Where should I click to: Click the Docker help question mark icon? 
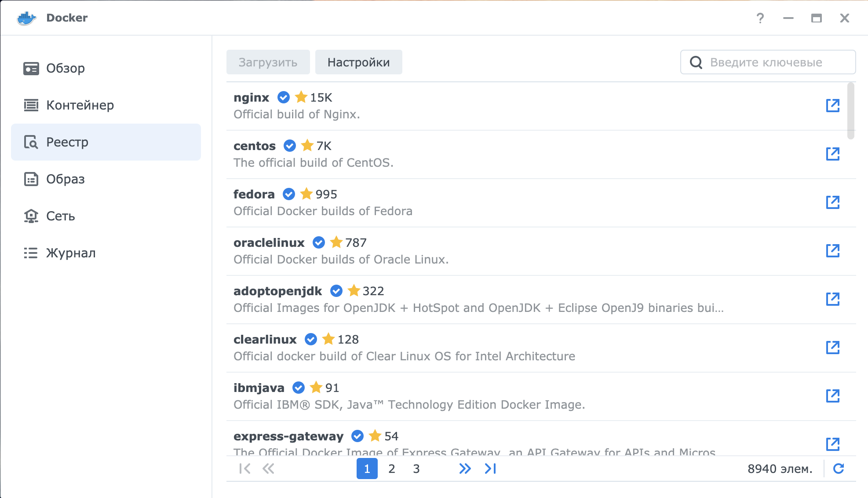(x=760, y=18)
